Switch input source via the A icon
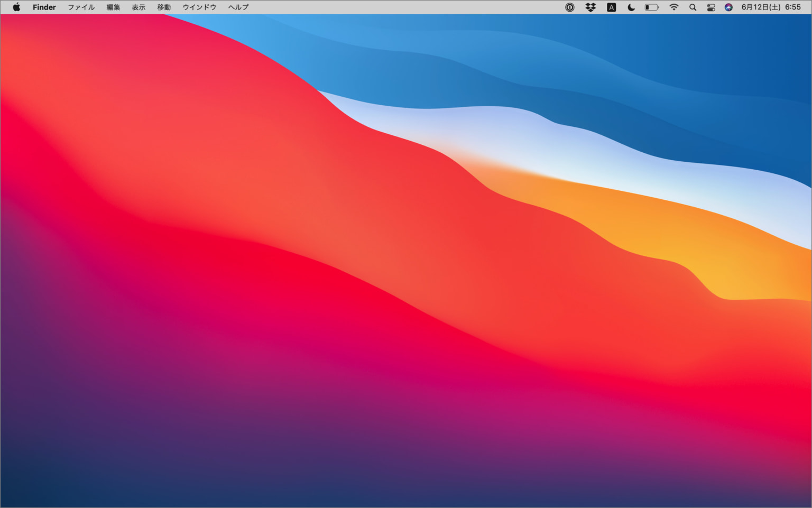Image resolution: width=812 pixels, height=508 pixels. [611, 7]
